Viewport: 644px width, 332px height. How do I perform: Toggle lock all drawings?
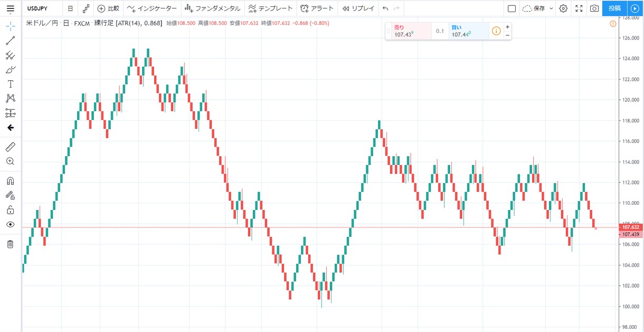(x=10, y=210)
